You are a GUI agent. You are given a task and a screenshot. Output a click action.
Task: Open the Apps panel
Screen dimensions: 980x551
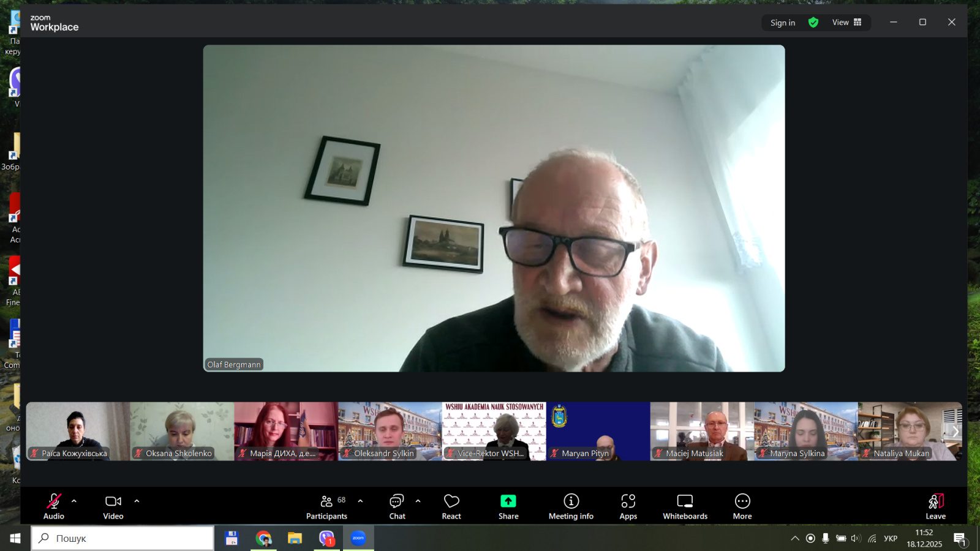(628, 507)
